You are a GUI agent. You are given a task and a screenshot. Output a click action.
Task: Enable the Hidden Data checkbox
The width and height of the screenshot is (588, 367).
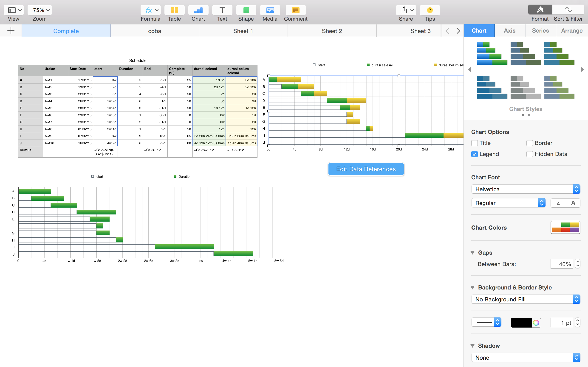tap(529, 154)
